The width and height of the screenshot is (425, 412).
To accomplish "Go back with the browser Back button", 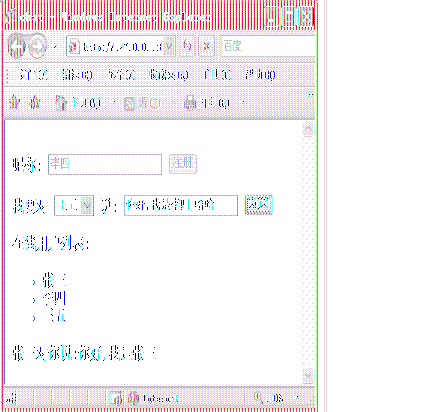I will (17, 46).
